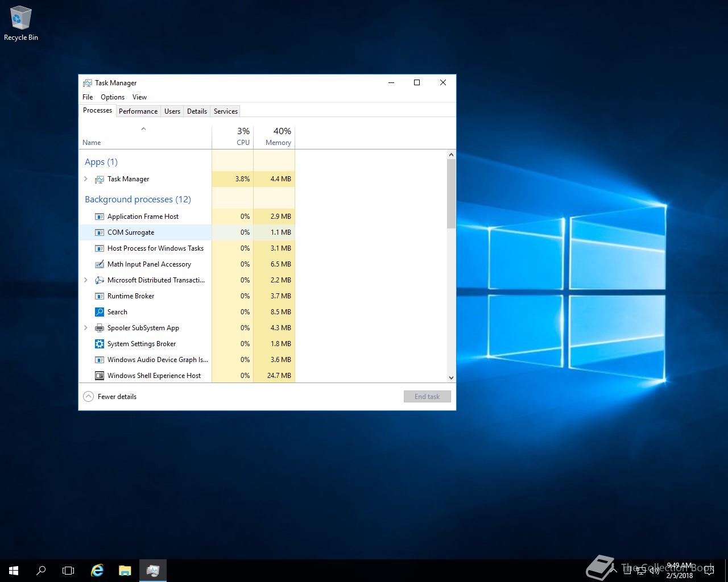The height and width of the screenshot is (582, 728).
Task: Click the Math Input Panel Accessory icon
Action: 99,264
